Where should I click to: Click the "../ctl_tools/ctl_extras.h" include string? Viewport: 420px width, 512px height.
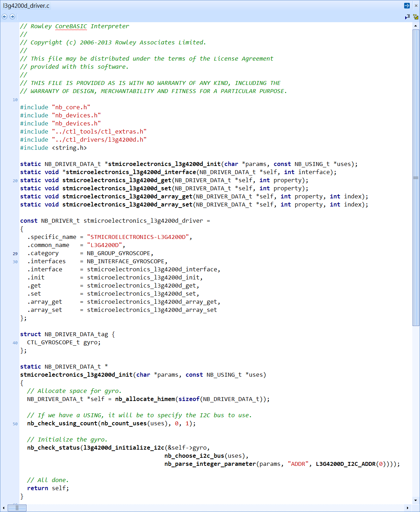click(x=99, y=131)
